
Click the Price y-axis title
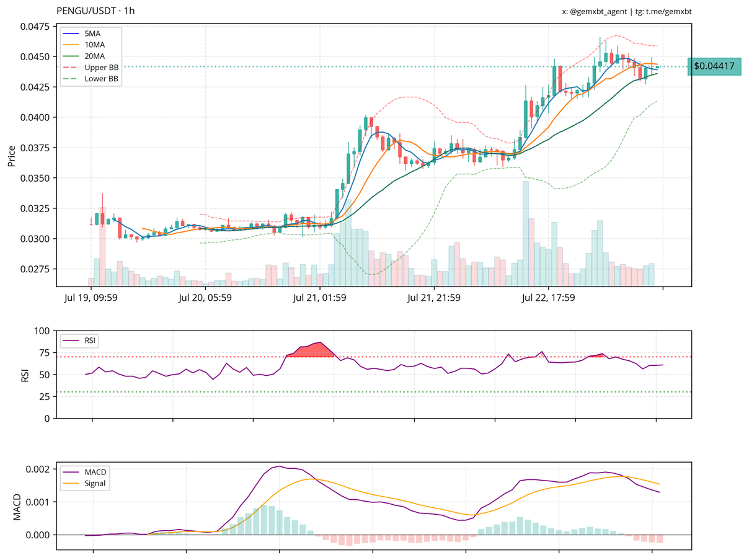(12, 156)
